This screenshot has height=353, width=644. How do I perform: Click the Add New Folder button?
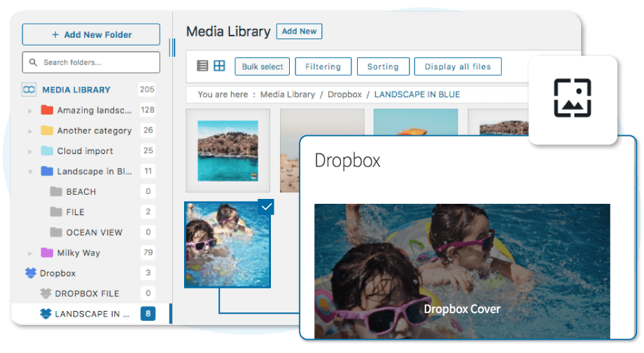(x=91, y=34)
